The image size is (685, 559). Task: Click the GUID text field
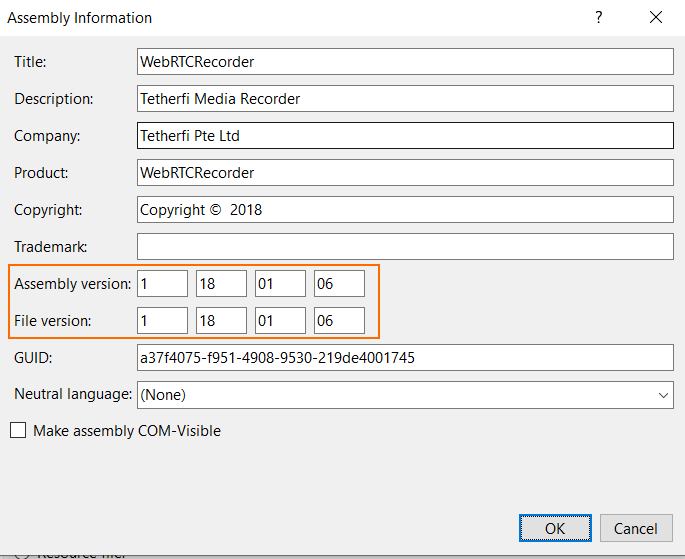click(x=405, y=358)
